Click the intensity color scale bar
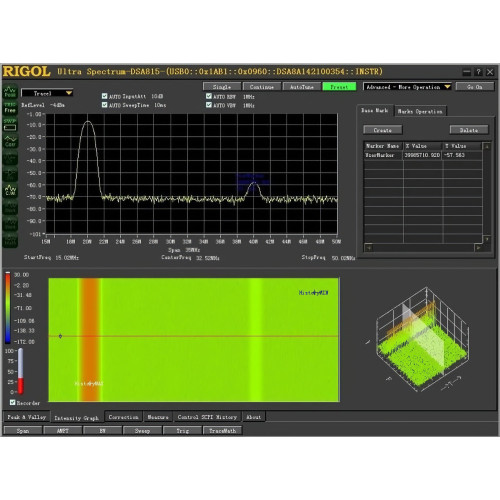Viewport: 500px width, 500px height. click(x=8, y=308)
